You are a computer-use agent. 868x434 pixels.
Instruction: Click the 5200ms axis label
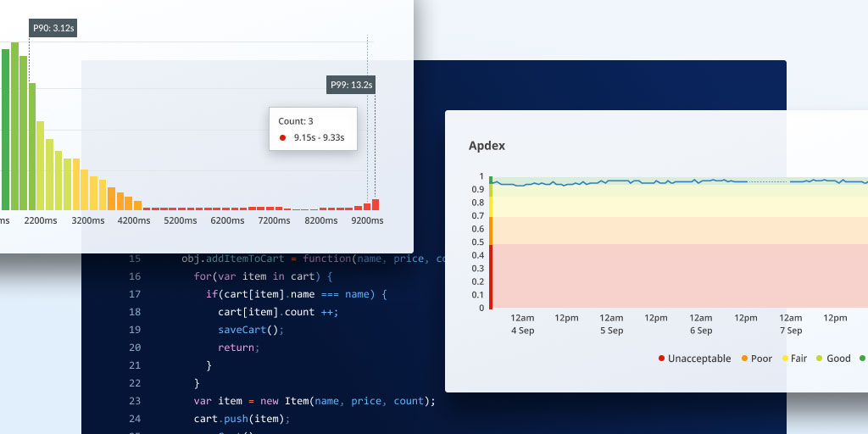pos(181,220)
